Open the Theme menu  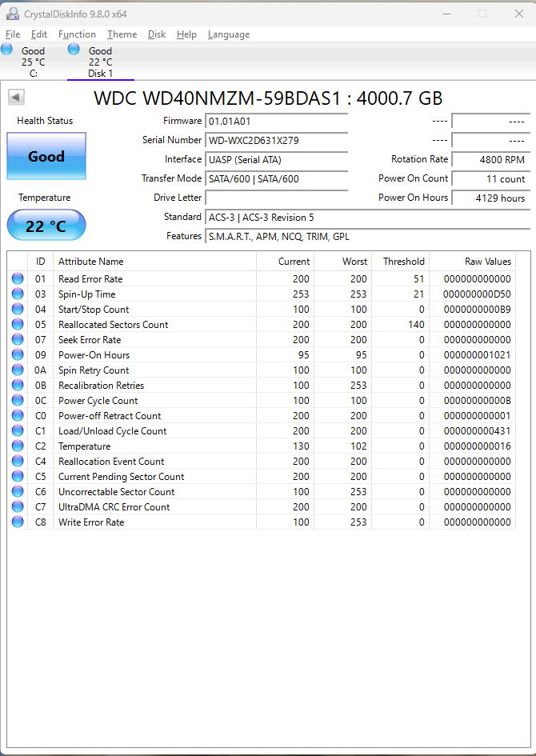122,34
